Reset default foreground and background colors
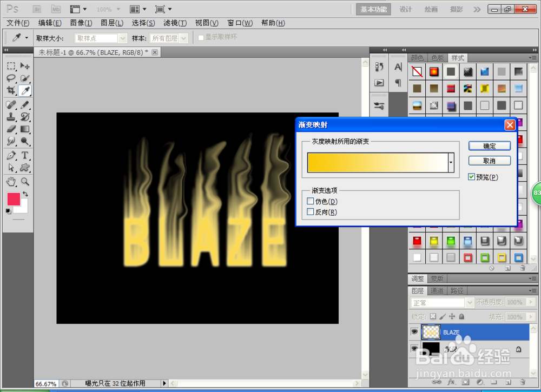Screen dimensions: 541x392 (x=8, y=211)
